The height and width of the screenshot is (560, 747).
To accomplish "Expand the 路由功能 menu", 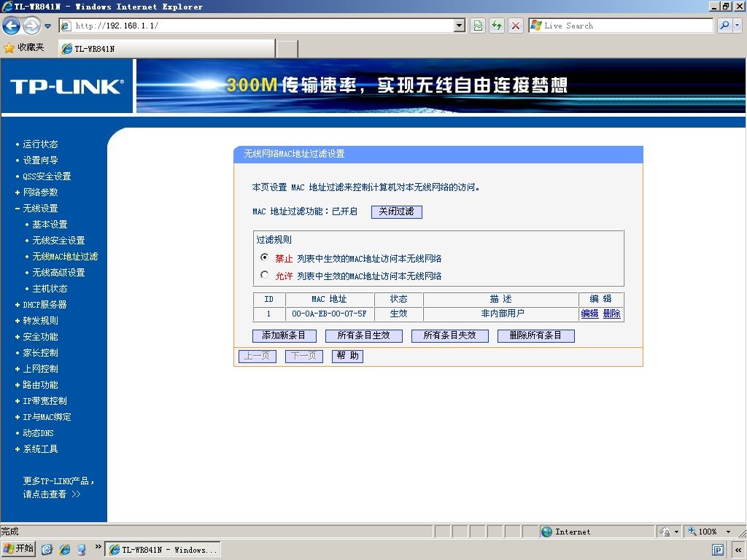I will click(x=40, y=385).
